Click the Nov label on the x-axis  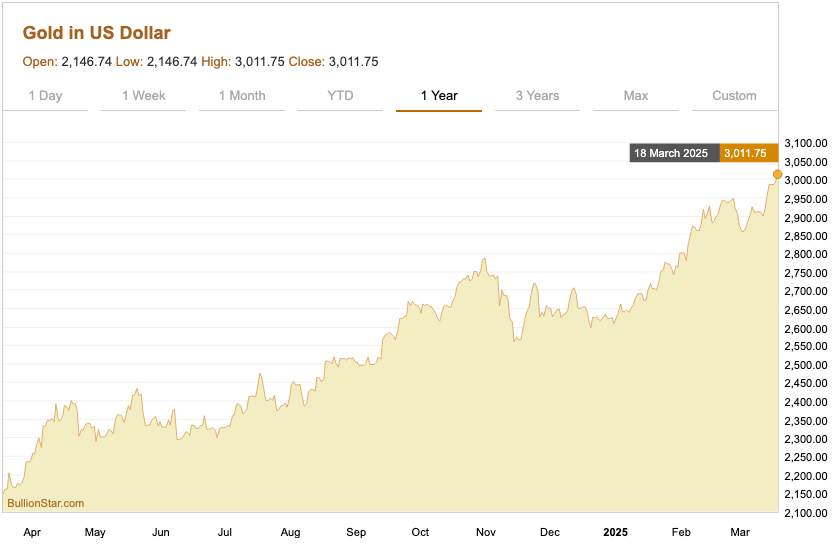point(486,532)
